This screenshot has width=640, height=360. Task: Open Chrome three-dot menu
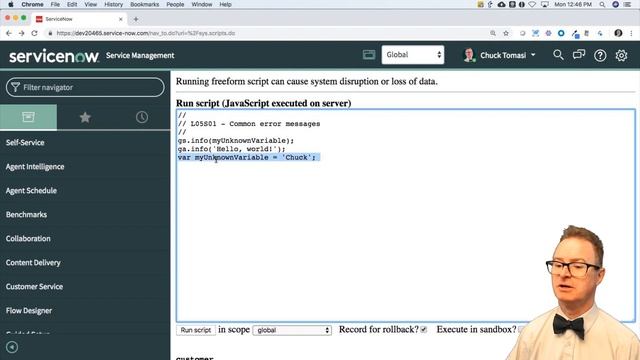pyautogui.click(x=631, y=33)
